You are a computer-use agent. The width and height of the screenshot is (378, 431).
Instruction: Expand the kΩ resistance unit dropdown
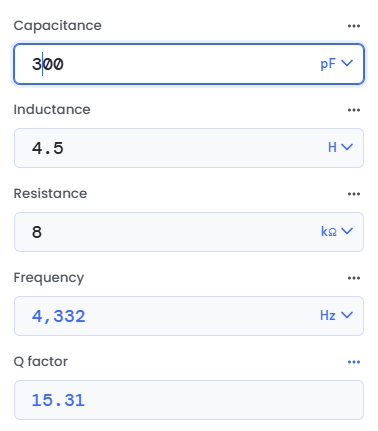337,231
